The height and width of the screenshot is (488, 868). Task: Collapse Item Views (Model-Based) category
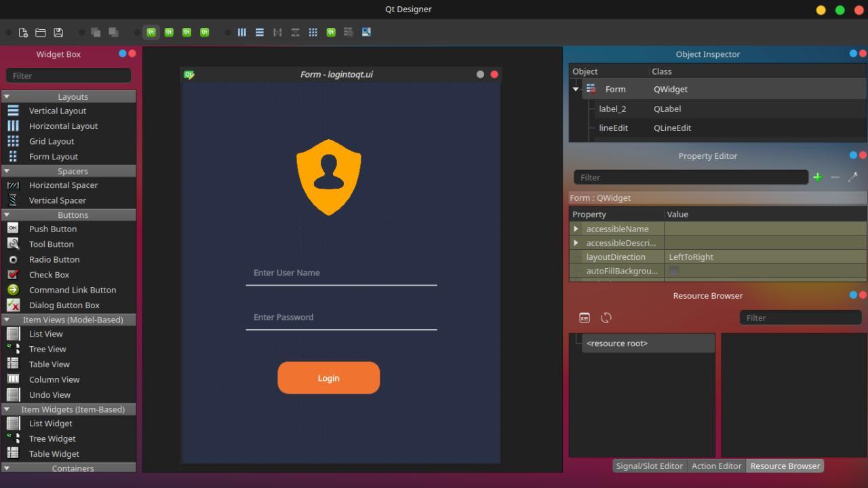click(7, 320)
